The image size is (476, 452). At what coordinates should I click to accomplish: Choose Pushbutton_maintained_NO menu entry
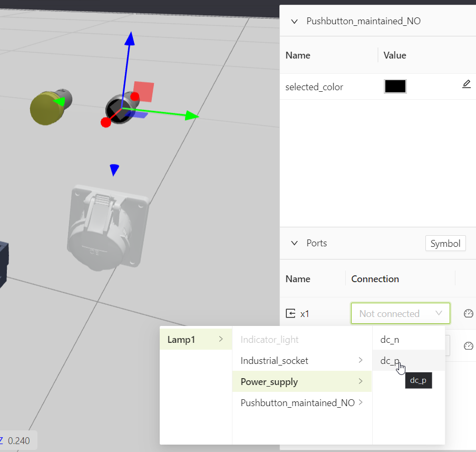pos(302,403)
